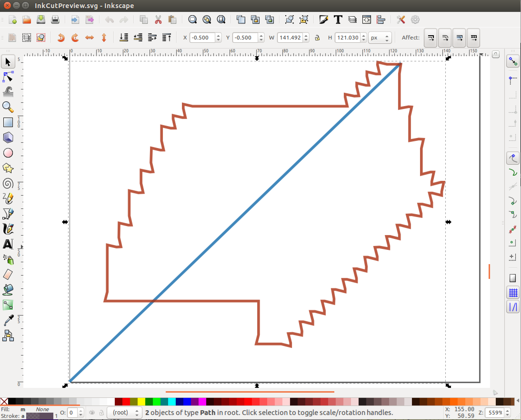The height and width of the screenshot is (420, 521).
Task: Click the pure red palette swatch
Action: click(126, 402)
